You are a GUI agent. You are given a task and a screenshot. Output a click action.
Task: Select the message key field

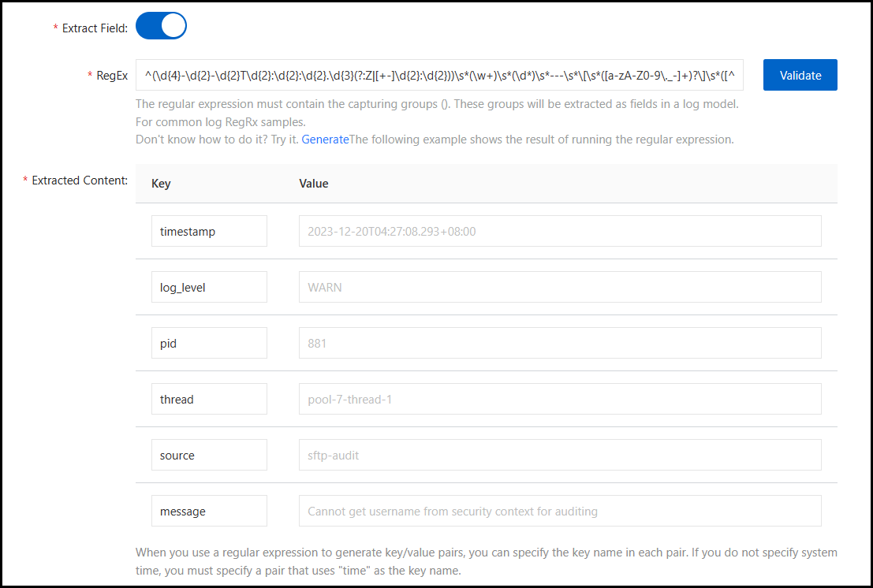[x=209, y=512]
